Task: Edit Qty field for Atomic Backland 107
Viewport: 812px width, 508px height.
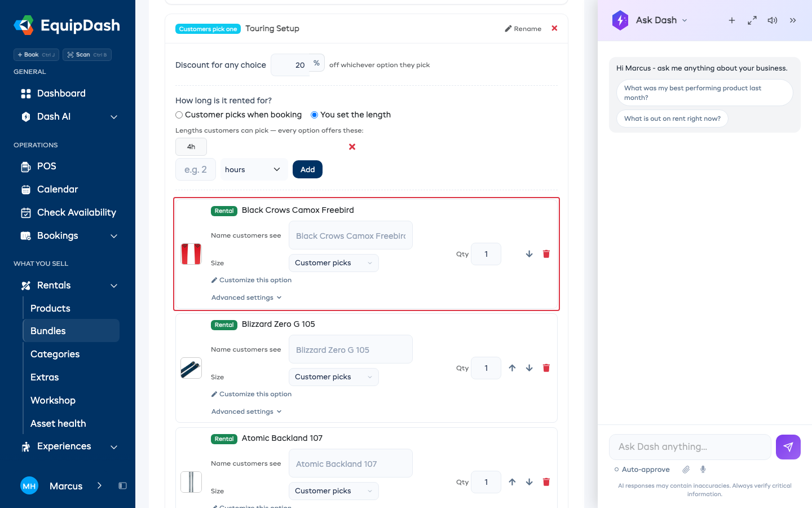Action: (x=486, y=482)
